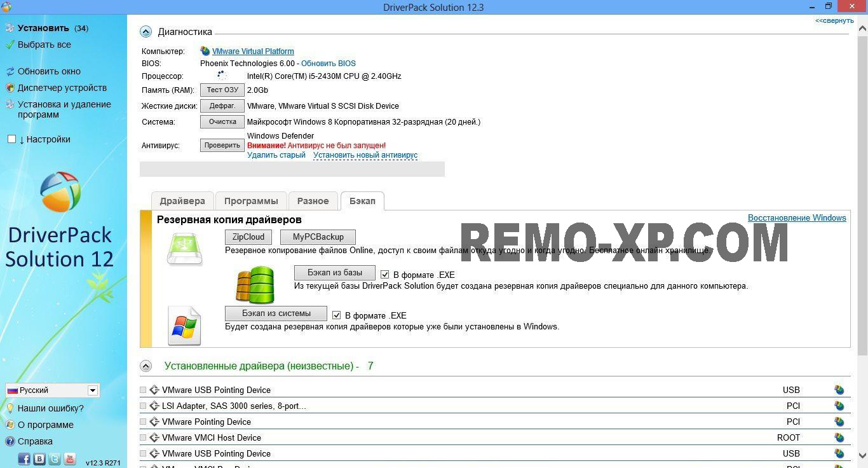Click the white USB drive backup icon
Image resolution: width=868 pixels, height=468 pixels.
point(185,249)
